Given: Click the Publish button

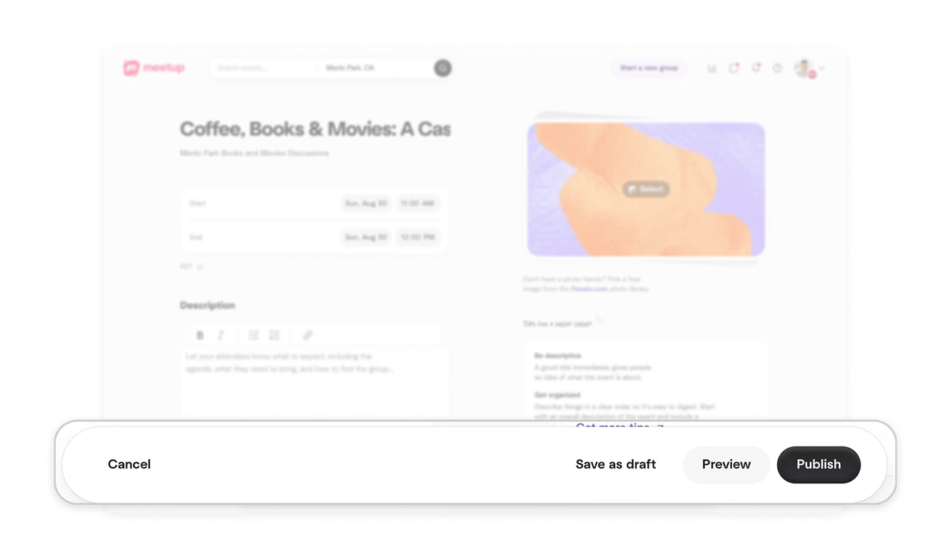Looking at the screenshot, I should [x=819, y=465].
